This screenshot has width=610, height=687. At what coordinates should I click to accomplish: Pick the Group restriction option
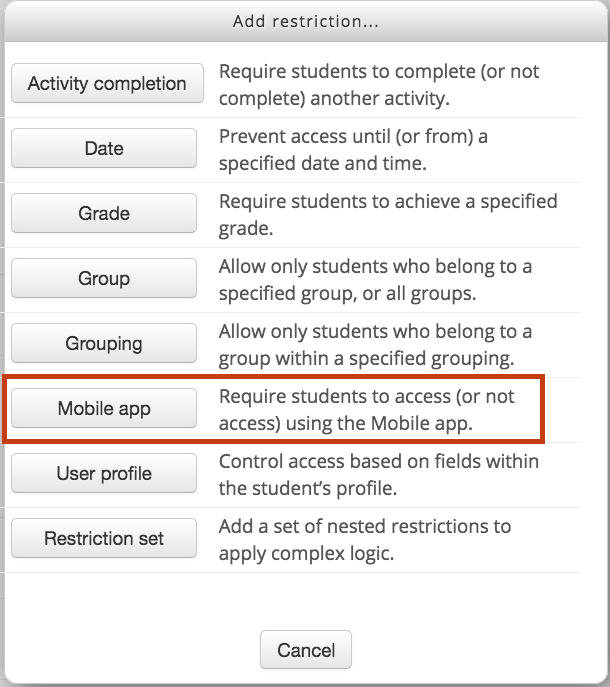(104, 278)
